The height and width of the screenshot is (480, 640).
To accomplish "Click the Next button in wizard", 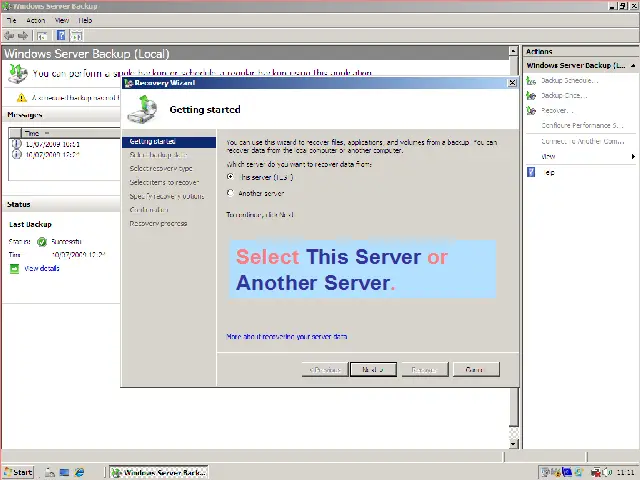I will [373, 369].
